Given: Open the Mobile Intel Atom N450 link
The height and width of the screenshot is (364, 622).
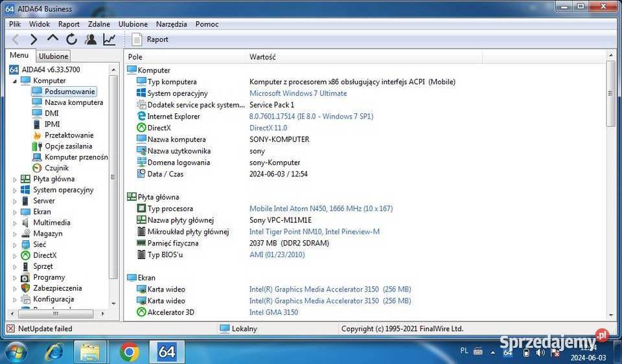Looking at the screenshot, I should pos(321,208).
